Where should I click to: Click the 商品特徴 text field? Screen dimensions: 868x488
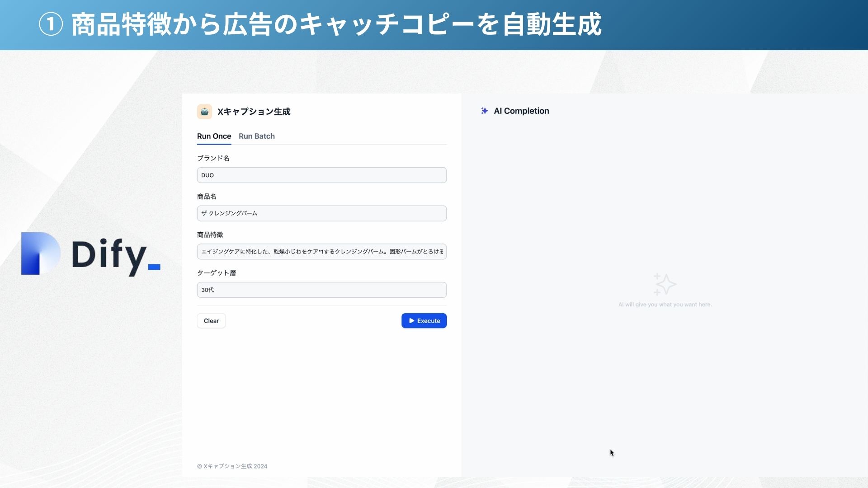tap(321, 252)
